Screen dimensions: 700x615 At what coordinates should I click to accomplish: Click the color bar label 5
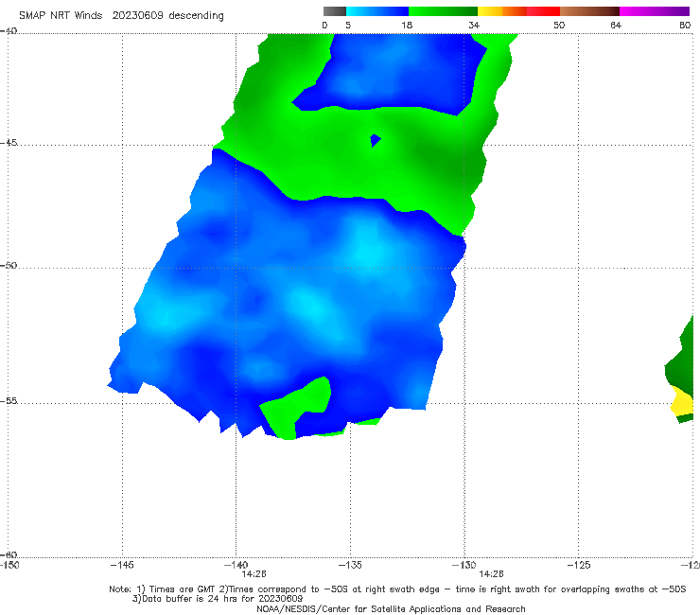[x=348, y=26]
